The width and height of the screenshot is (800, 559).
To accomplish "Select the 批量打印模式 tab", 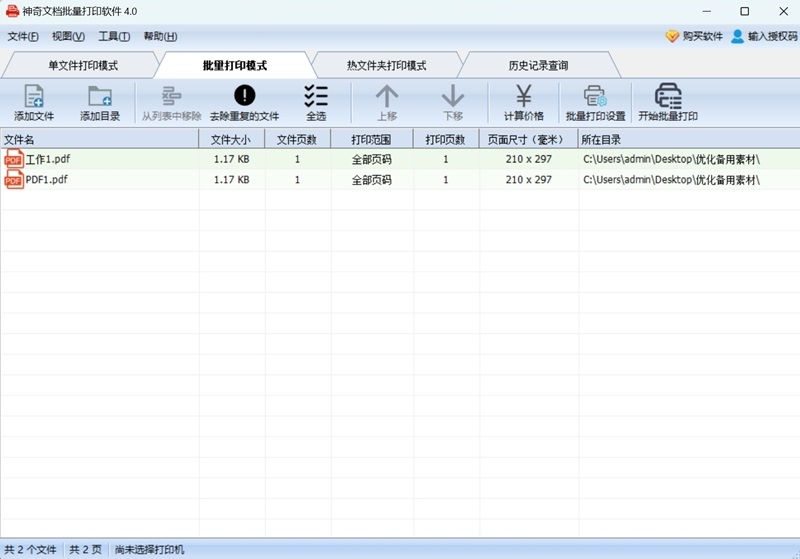I will (235, 65).
